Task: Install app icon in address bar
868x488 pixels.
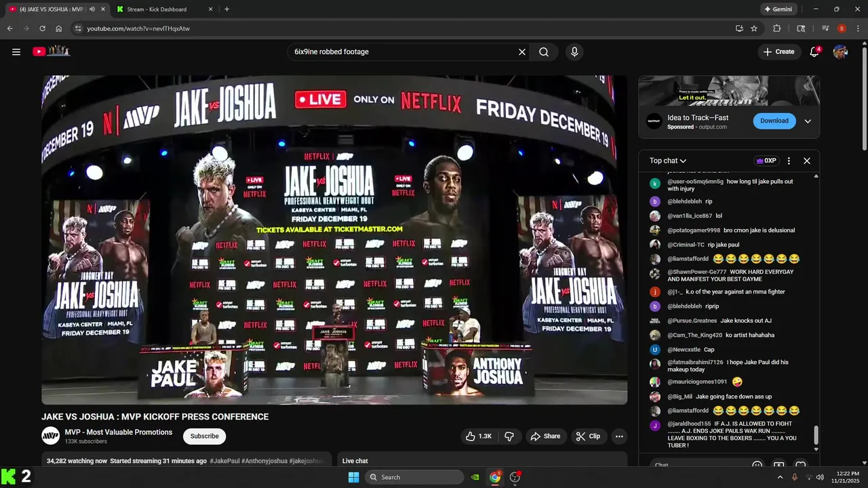Action: 739,28
